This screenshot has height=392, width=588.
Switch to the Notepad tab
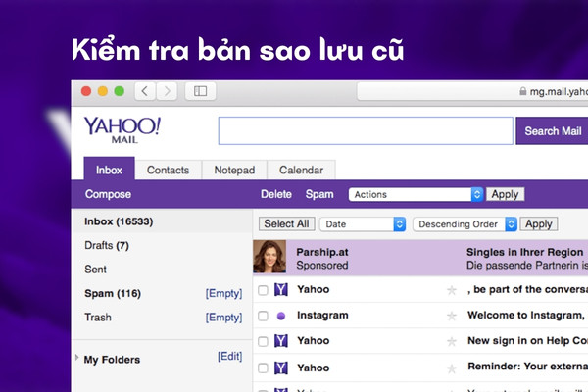(234, 170)
